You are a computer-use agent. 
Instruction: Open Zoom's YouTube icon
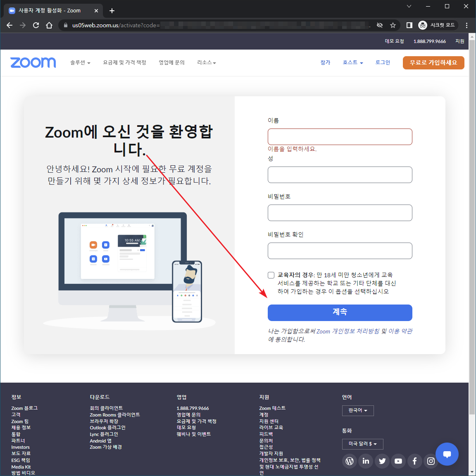[x=398, y=461]
